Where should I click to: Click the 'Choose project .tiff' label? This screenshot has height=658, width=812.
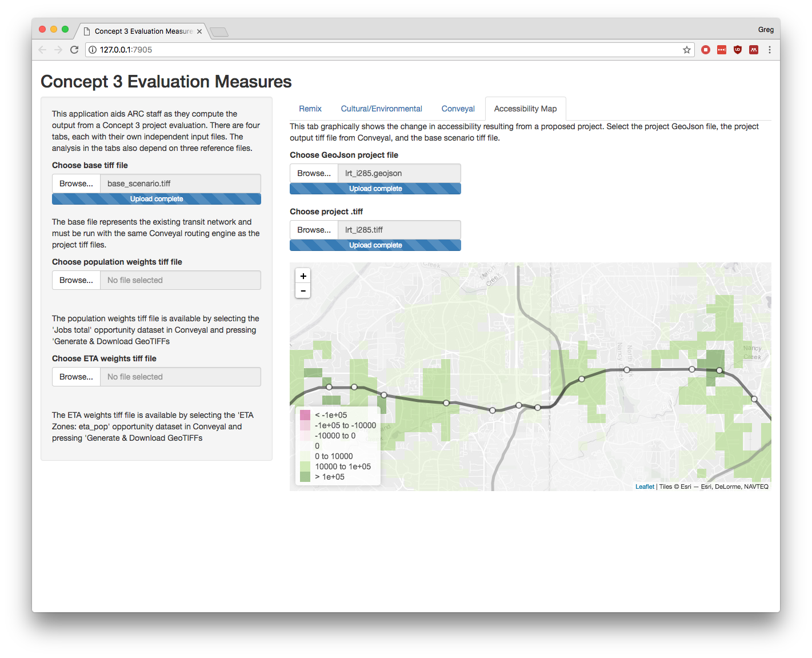pos(326,212)
